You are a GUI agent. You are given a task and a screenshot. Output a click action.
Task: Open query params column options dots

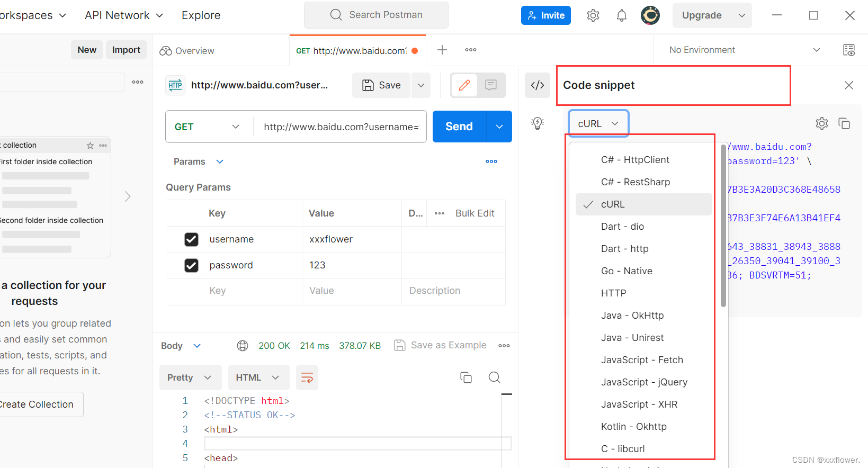(440, 213)
